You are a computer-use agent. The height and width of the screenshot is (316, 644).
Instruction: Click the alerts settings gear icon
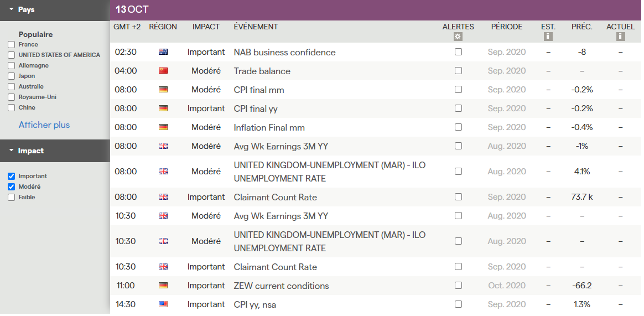click(458, 37)
